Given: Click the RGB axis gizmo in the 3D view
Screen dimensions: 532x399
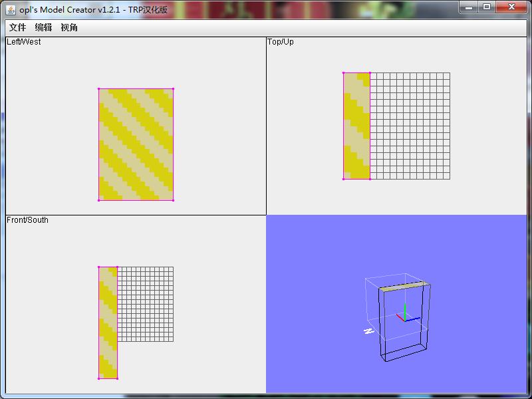Looking at the screenshot, I should click(405, 315).
